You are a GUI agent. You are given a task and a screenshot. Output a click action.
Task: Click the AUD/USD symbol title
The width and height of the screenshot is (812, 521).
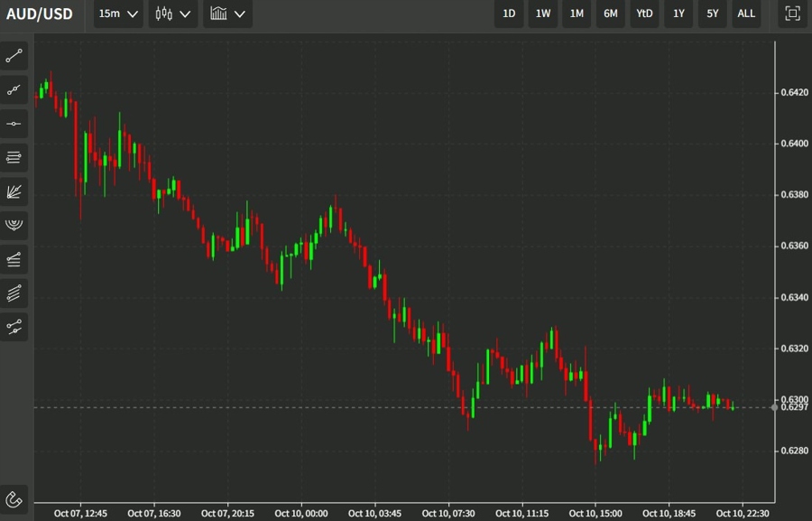click(x=40, y=14)
